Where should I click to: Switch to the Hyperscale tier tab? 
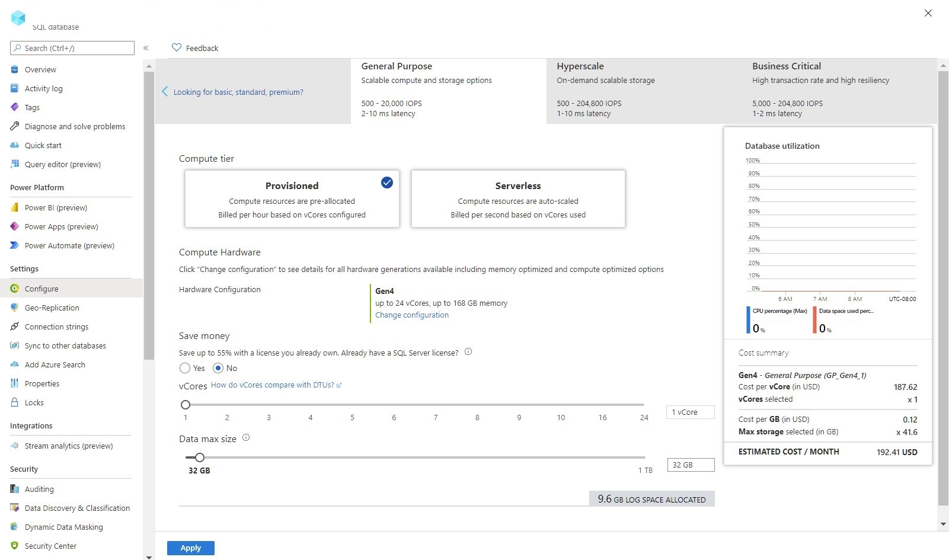[x=644, y=91]
